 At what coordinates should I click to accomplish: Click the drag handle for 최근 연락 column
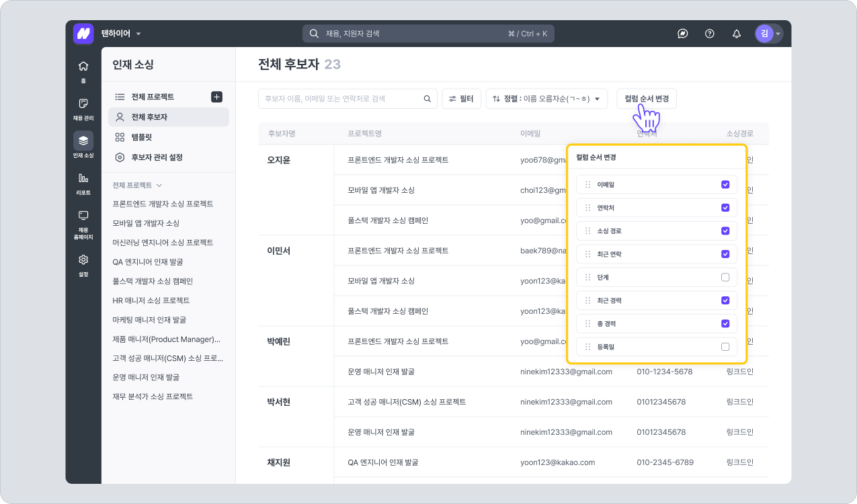(x=587, y=254)
